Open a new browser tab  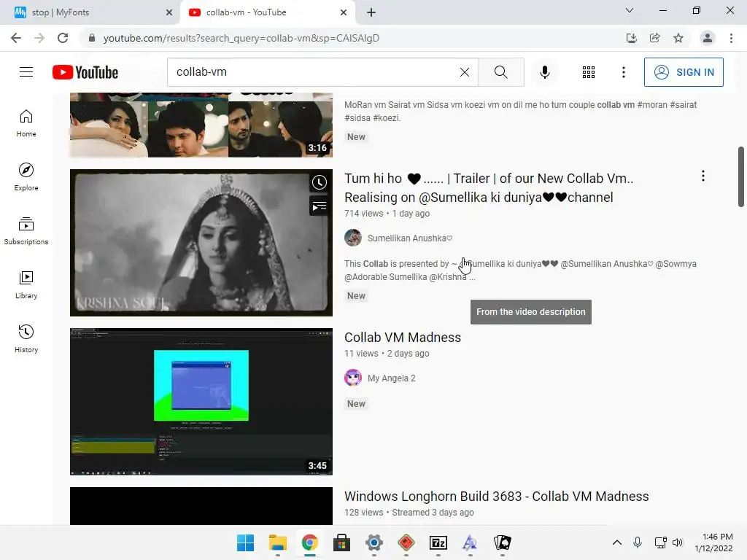point(371,12)
